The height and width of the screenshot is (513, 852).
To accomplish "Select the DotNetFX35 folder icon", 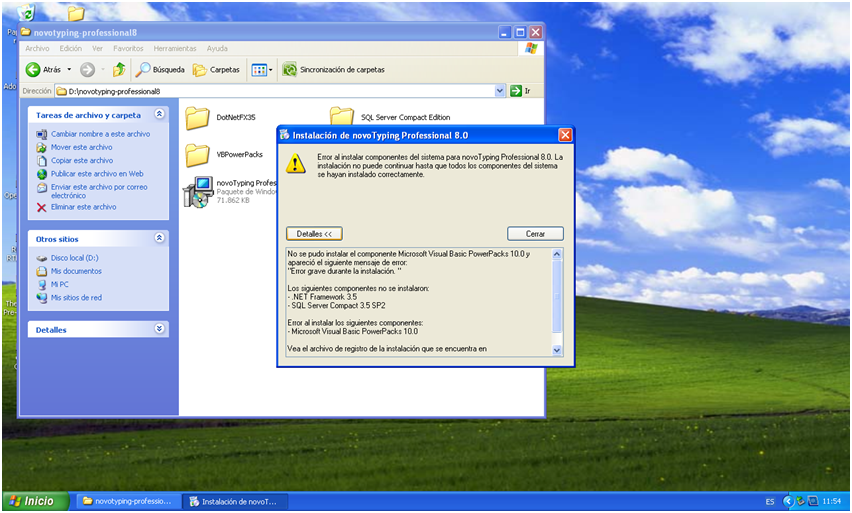I will click(197, 118).
